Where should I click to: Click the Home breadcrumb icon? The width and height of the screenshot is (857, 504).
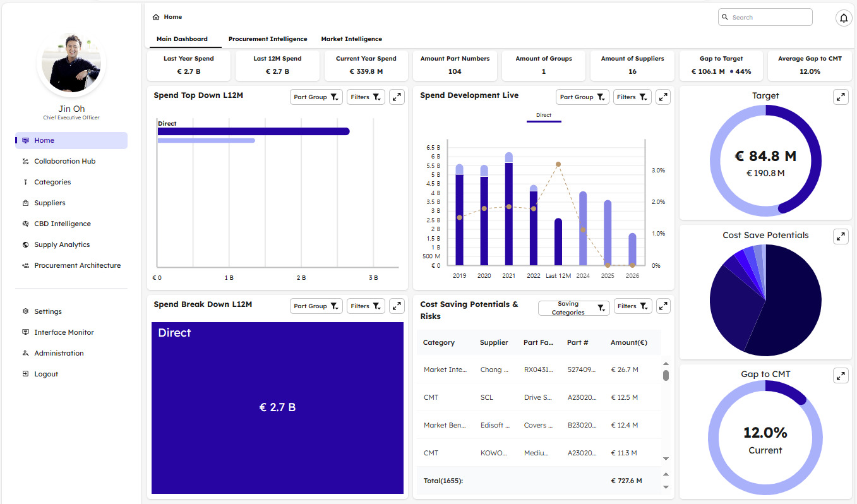[156, 17]
